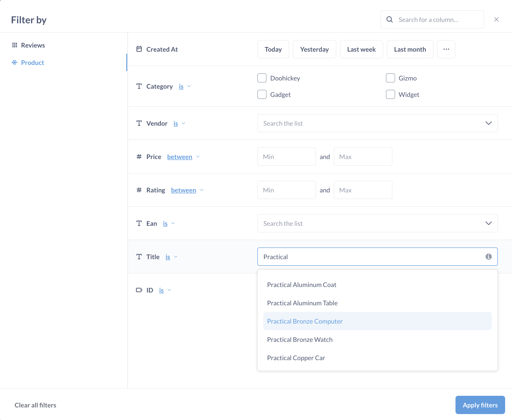Viewport: 512px width, 420px height.
Task: Expand the Ean search list dropdown
Action: coord(489,223)
